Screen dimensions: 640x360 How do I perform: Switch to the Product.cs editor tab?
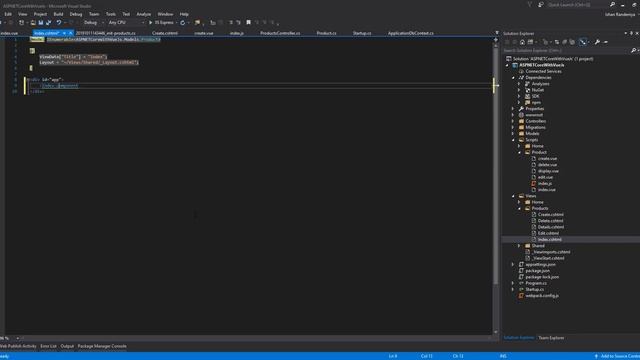327,33
